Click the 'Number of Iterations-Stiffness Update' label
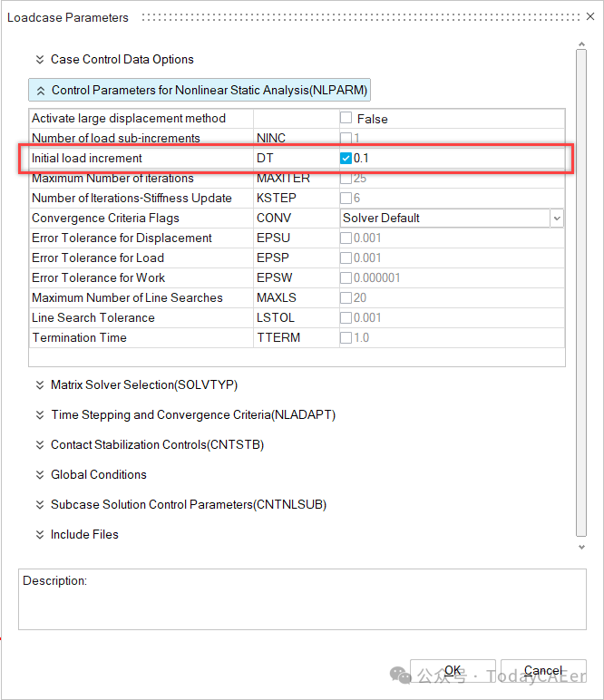The height and width of the screenshot is (700, 604). coord(132,198)
